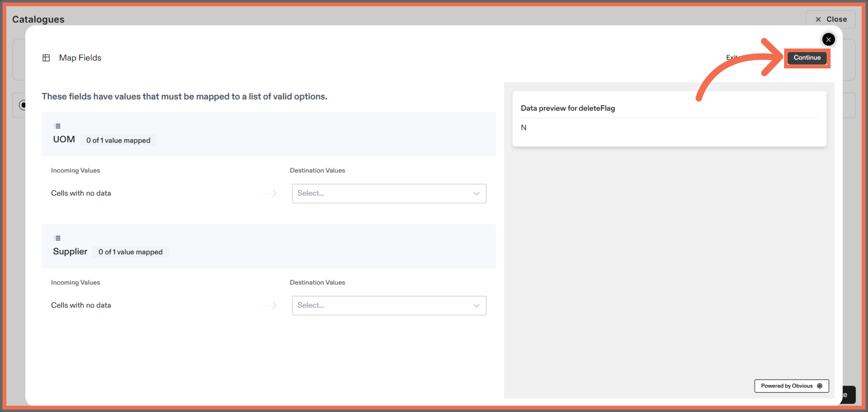Click the UOM '0 of 1 value mapped' badge
Image resolution: width=868 pixels, height=412 pixels.
(x=118, y=140)
